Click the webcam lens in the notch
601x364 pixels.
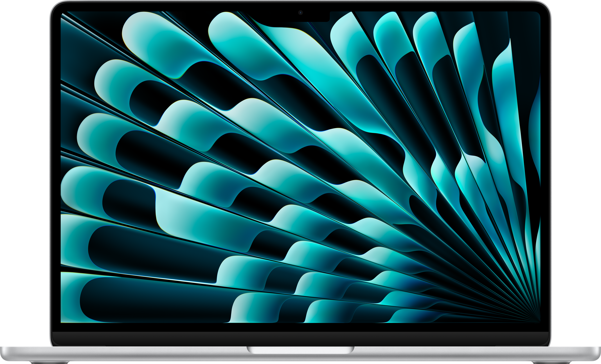(x=300, y=13)
